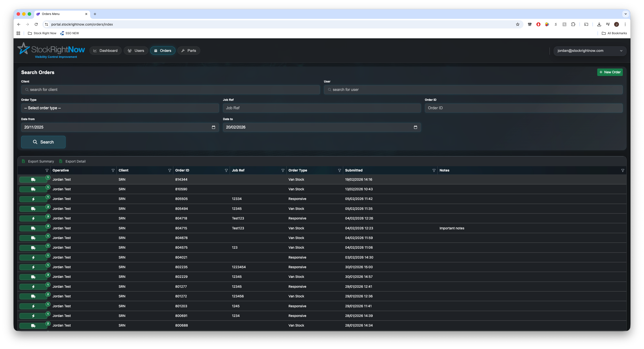Image resolution: width=644 pixels, height=349 pixels.
Task: Bookmark page with the star icon
Action: [517, 24]
